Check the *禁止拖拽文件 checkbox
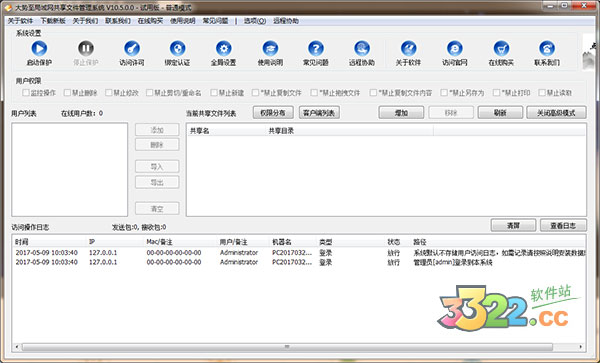Image resolution: width=600 pixels, height=363 pixels. (x=314, y=93)
